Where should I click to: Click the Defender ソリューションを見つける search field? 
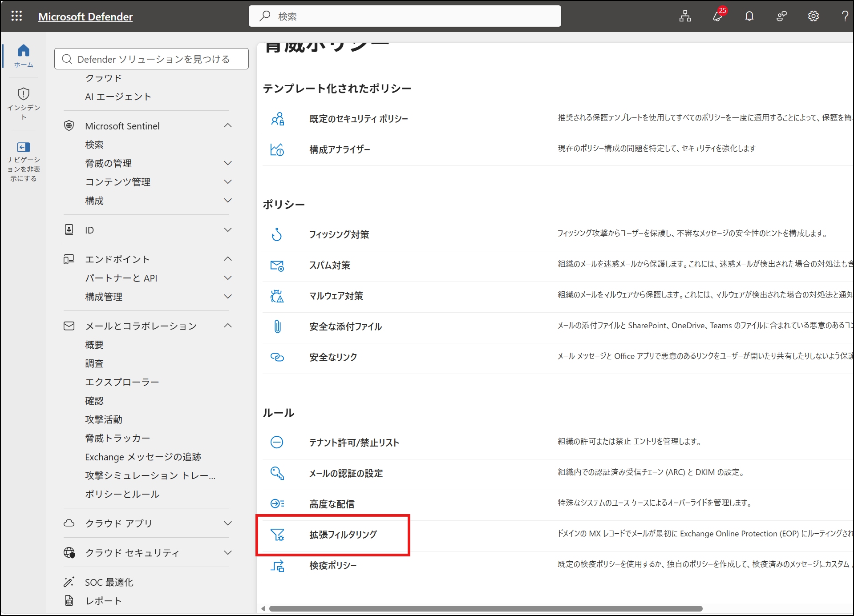151,59
